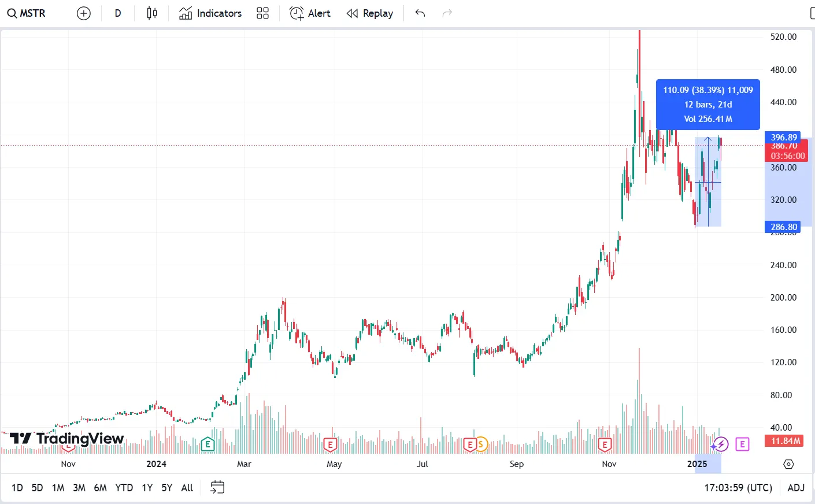Toggle ADJ adjusted data setting
The image size is (815, 504).
[x=796, y=488]
